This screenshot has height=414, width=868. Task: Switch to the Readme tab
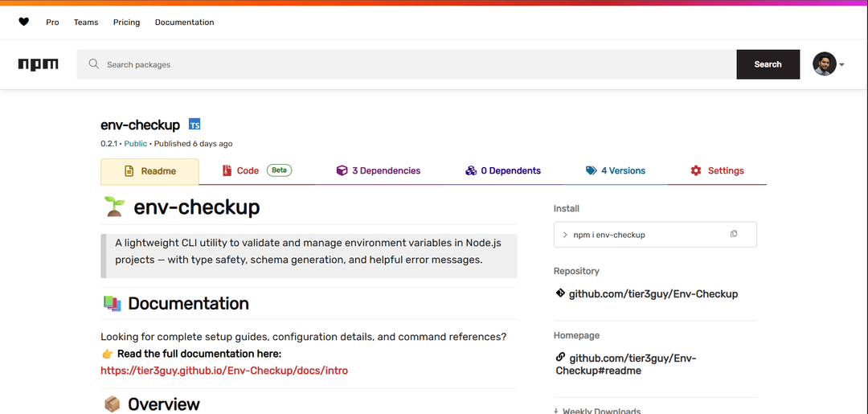(x=149, y=171)
